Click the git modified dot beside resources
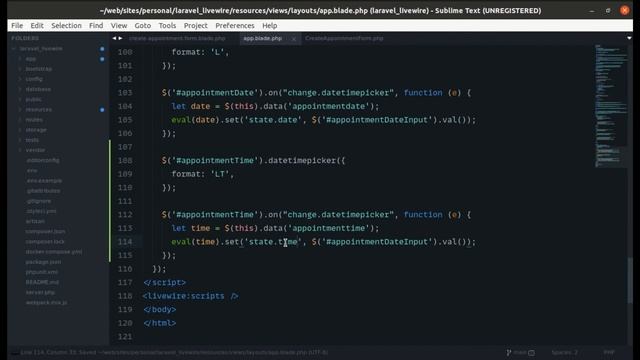The image size is (640, 360). tap(102, 110)
